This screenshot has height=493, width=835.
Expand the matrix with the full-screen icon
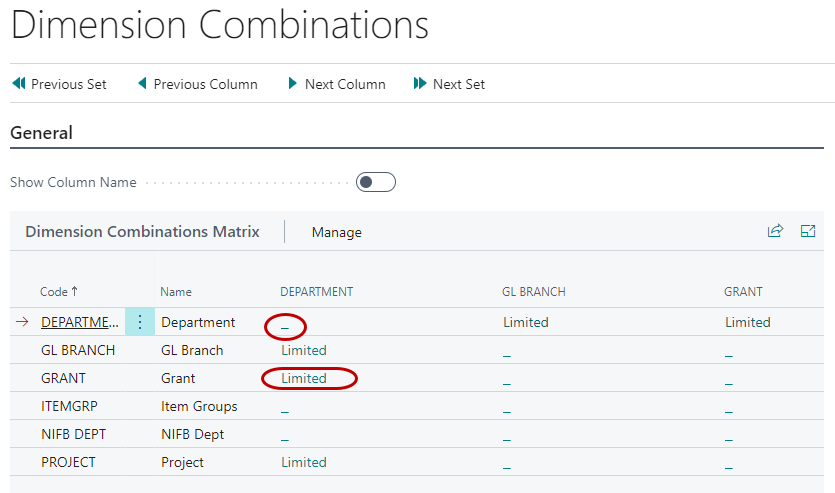(x=808, y=231)
